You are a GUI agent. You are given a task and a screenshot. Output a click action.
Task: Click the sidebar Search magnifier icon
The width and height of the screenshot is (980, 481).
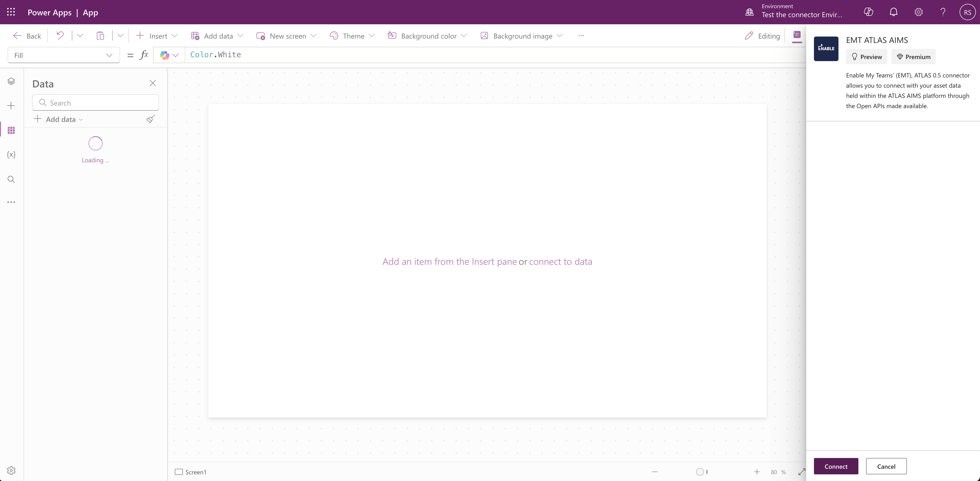[x=11, y=179]
